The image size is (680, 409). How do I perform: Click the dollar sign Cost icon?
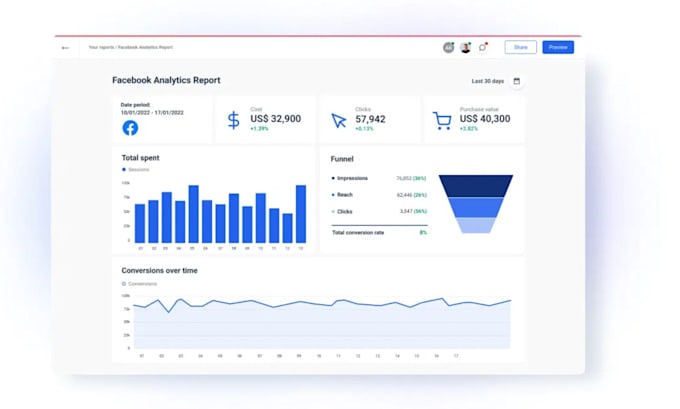pyautogui.click(x=233, y=120)
